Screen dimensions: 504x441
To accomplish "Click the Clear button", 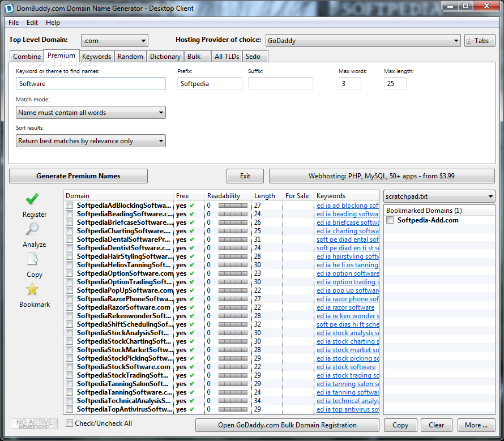I will click(436, 425).
